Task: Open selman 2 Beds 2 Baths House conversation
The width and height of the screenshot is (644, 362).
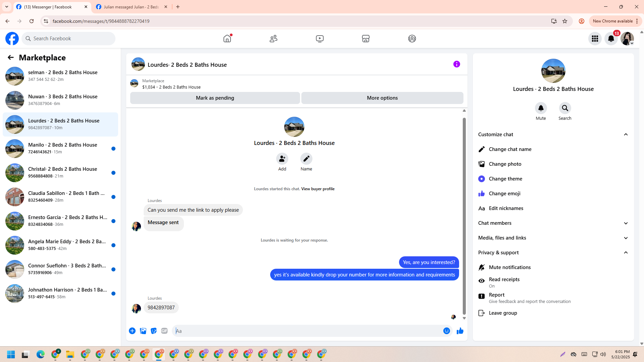Action: (x=60, y=76)
